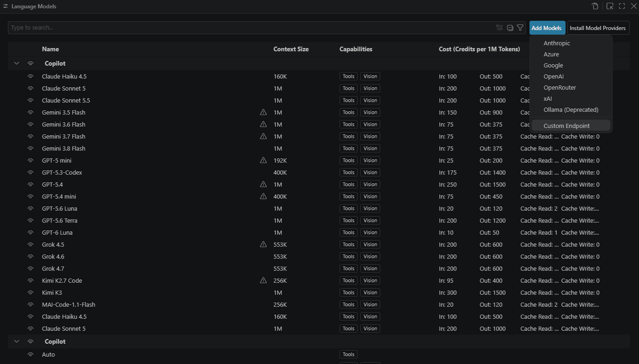Click warning icon on GPT-5 mini
The width and height of the screenshot is (639, 364).
[263, 160]
